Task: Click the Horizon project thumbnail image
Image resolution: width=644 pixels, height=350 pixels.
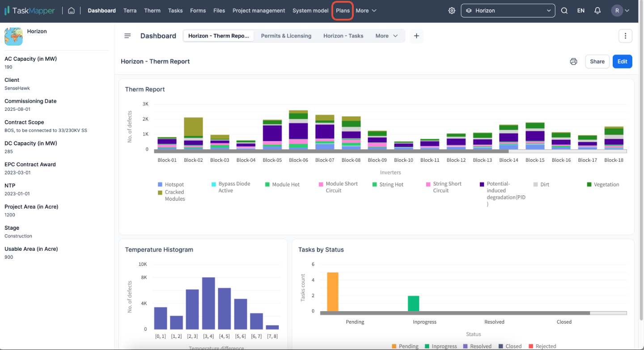Action: click(13, 36)
